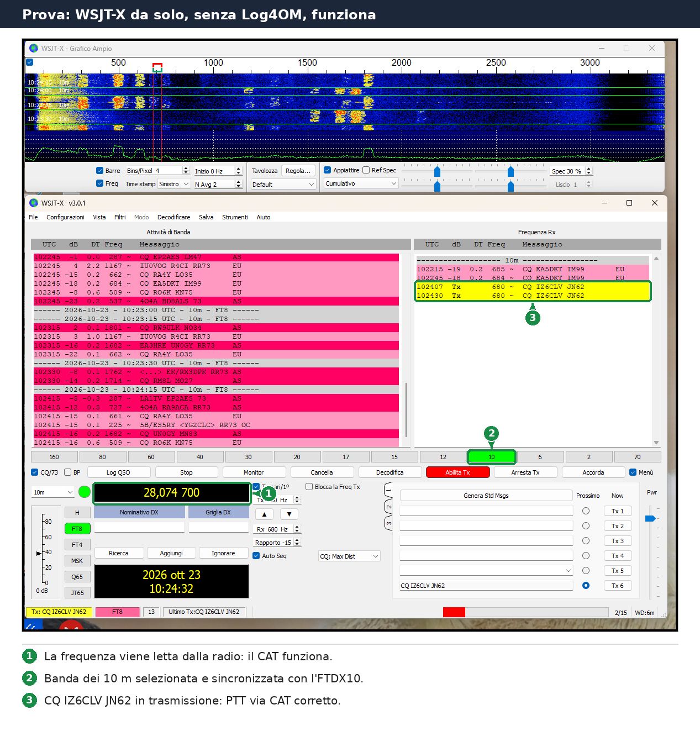This screenshot has width=700, height=731.
Task: Click the WSJT-X globe icon in the Grafico Ampio title bar
Action: coord(34,48)
